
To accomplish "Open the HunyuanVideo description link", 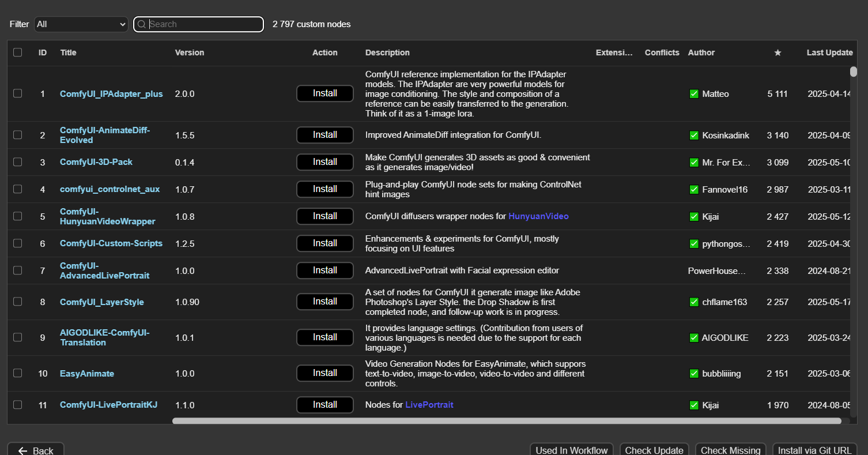I will coord(538,216).
